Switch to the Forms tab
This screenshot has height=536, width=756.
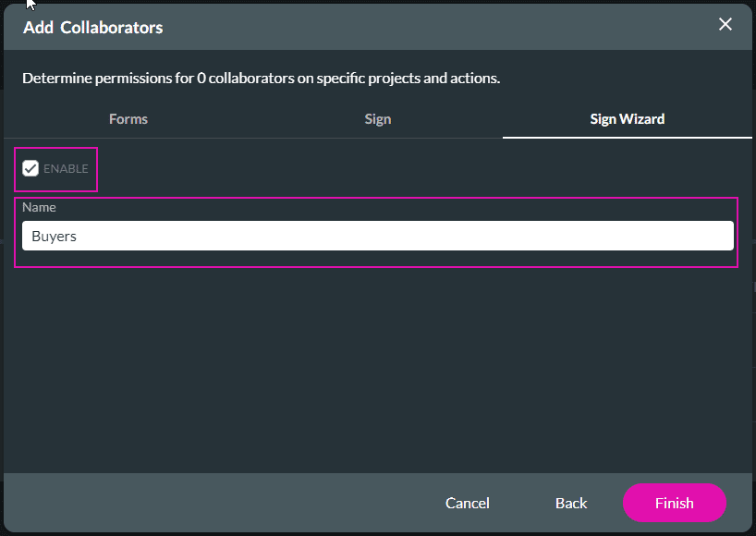(128, 118)
